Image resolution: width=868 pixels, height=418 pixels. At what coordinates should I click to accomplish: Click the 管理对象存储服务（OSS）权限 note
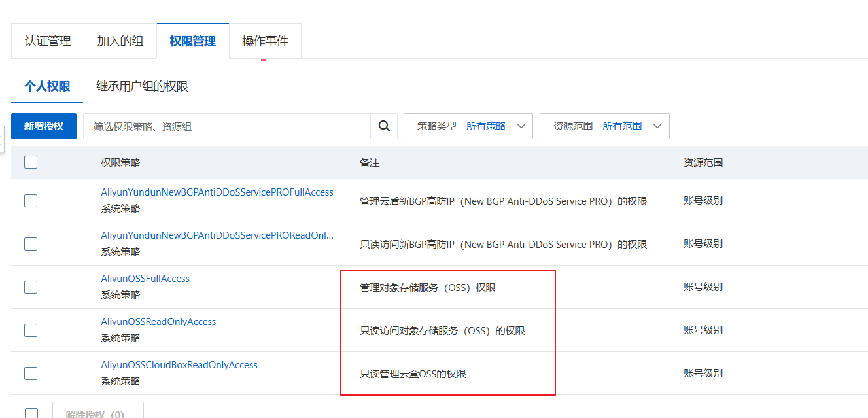428,287
